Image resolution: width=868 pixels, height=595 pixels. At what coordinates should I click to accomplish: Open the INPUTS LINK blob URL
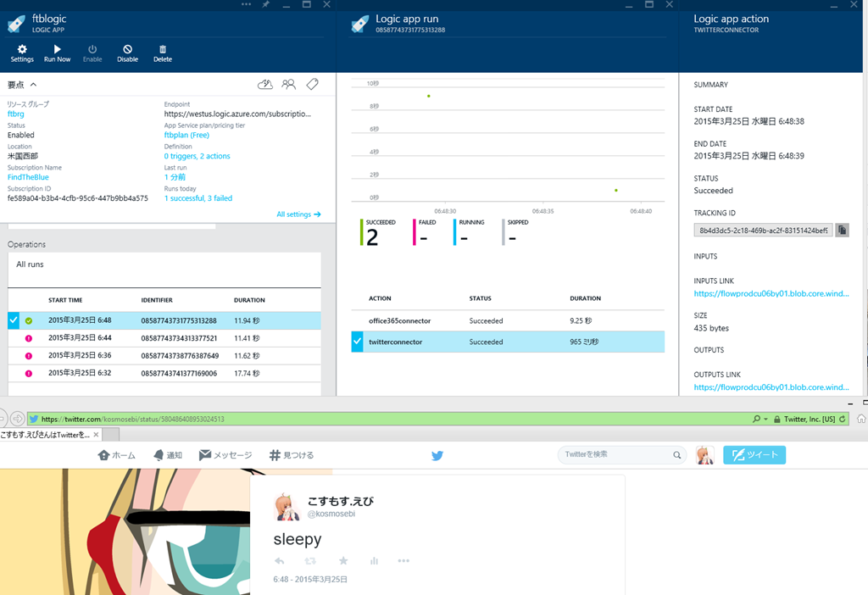[x=771, y=293]
